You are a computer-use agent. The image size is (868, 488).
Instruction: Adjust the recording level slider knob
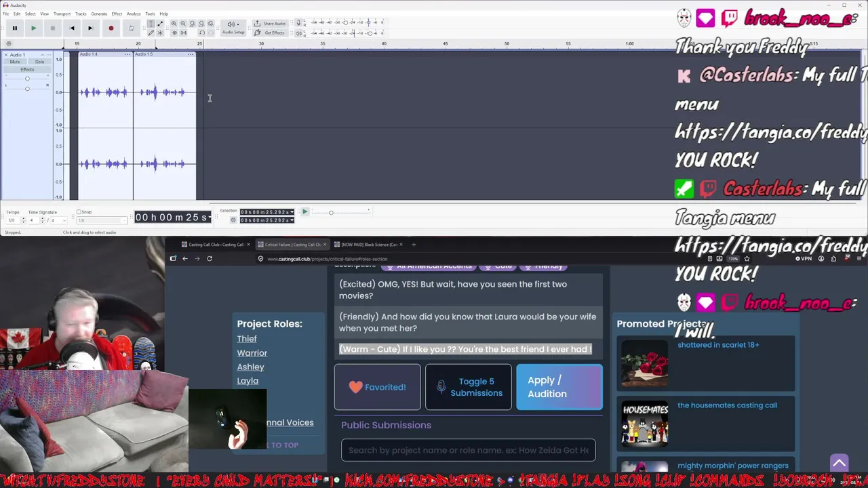pos(345,22)
